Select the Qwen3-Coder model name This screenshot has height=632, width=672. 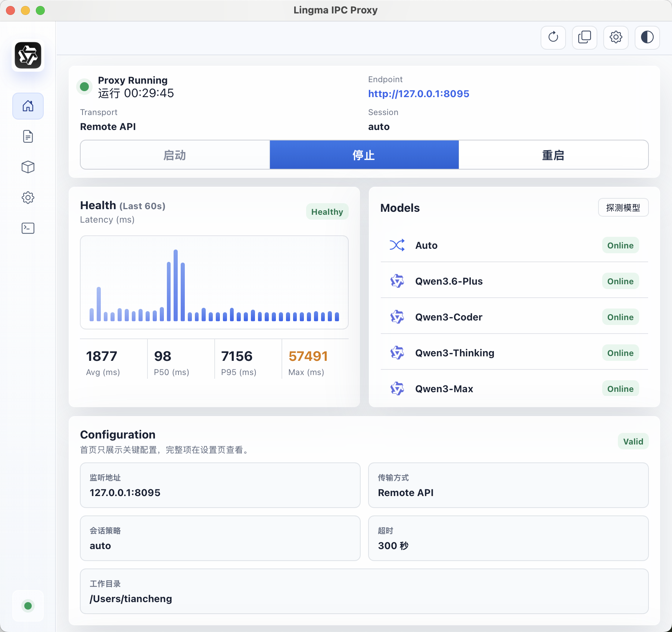tap(449, 317)
